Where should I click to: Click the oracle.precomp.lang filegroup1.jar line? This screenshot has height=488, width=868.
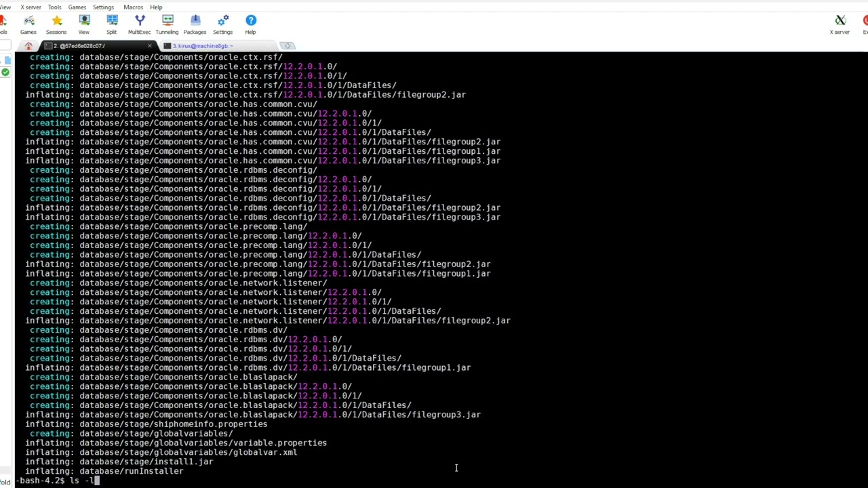(x=258, y=273)
